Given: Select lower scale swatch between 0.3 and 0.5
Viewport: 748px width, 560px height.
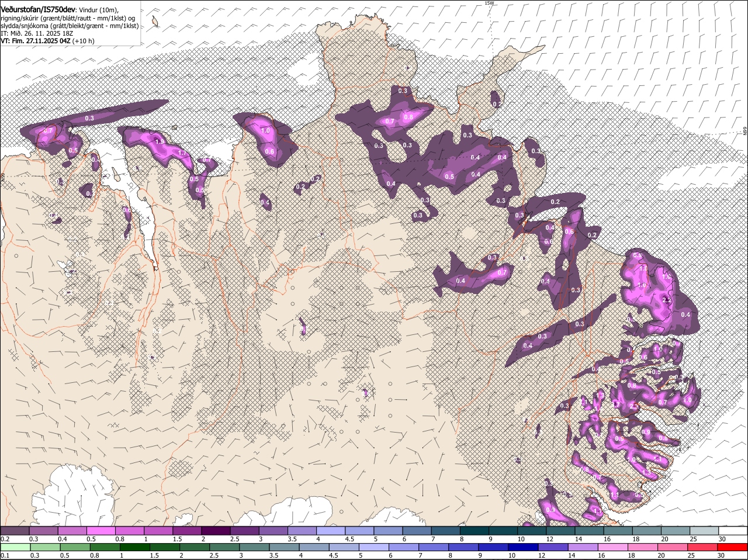Looking at the screenshot, I should pos(44,547).
